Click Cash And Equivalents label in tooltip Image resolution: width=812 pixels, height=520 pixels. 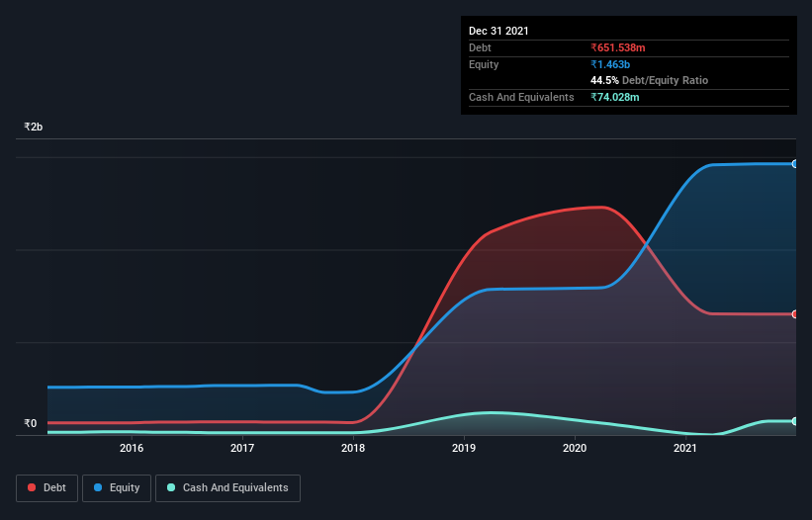521,97
